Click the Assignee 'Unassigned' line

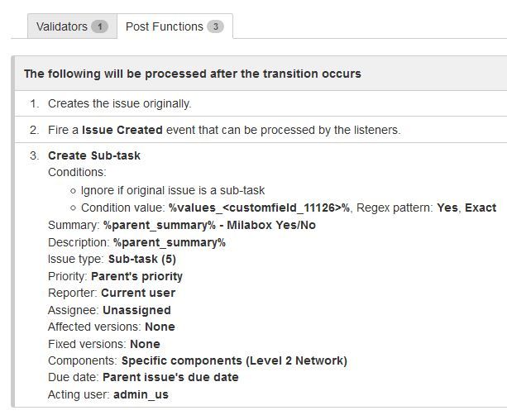click(136, 310)
